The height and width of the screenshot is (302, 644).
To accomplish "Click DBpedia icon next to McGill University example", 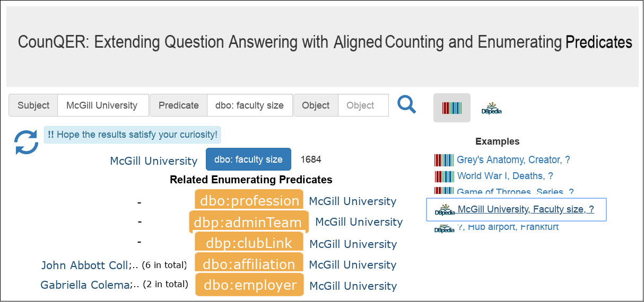I will 445,210.
